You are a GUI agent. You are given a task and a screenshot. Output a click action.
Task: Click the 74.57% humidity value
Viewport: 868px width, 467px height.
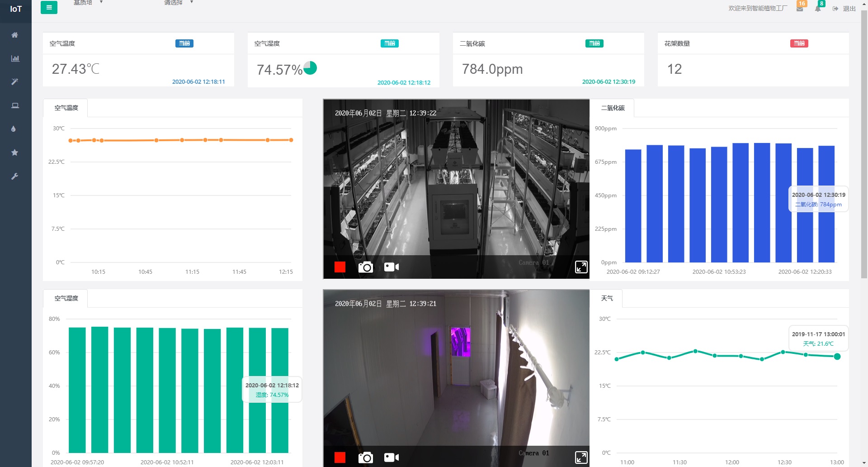(279, 70)
